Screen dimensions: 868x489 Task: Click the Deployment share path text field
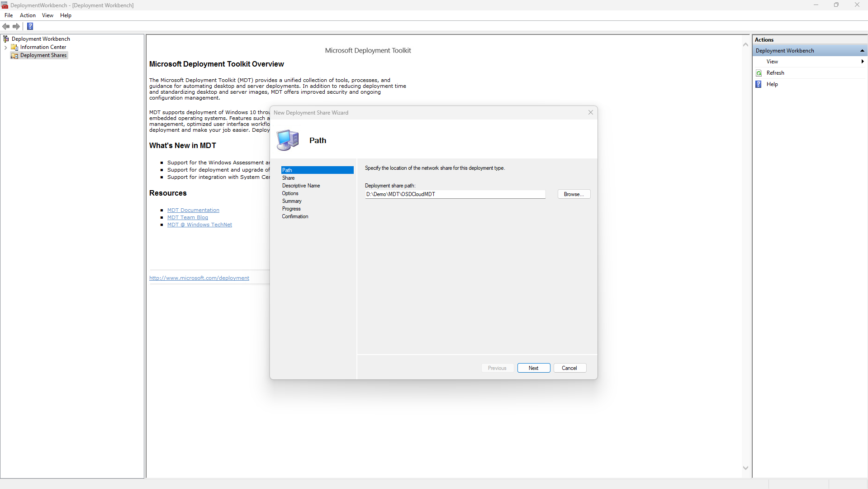[x=455, y=194]
